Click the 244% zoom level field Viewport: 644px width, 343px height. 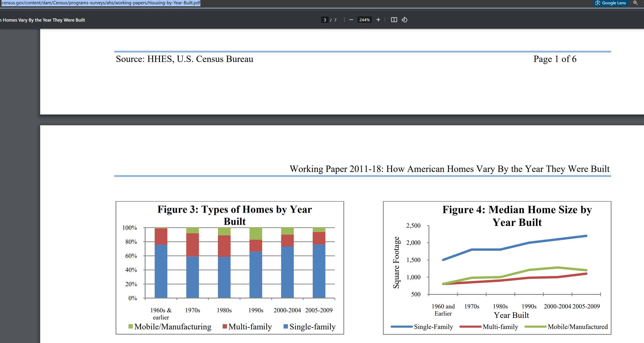pos(365,20)
